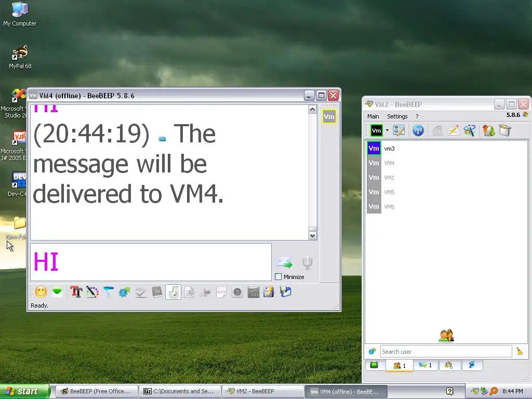Open the Start menu
This screenshot has height=399, width=532.
pos(24,391)
